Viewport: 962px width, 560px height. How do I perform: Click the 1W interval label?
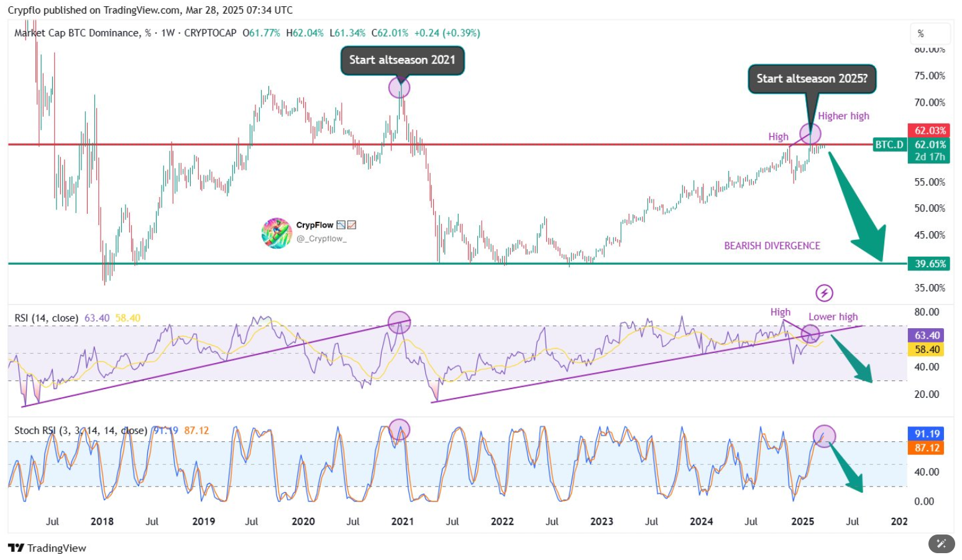point(168,33)
